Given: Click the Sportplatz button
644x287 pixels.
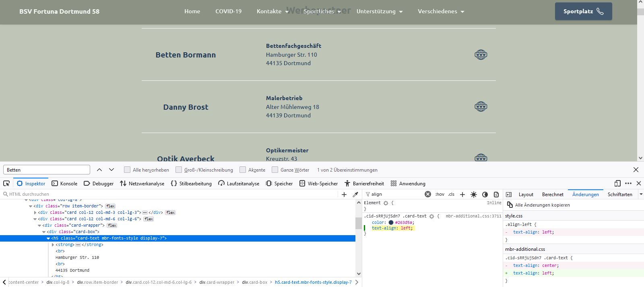Looking at the screenshot, I should click(583, 11).
